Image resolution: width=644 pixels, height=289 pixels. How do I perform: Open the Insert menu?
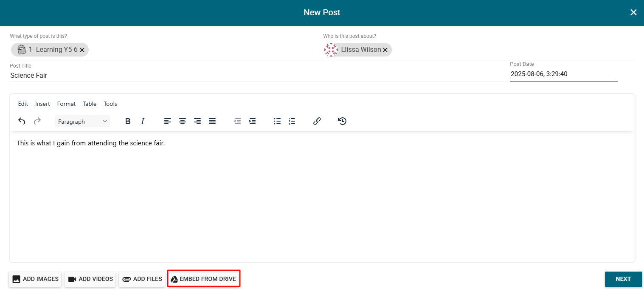42,104
